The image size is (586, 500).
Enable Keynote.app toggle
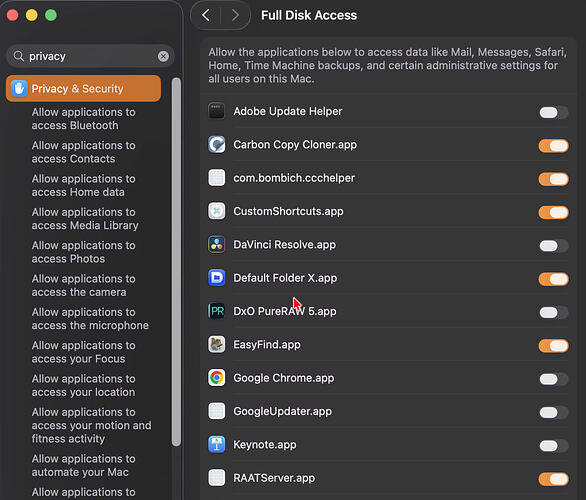coord(553,445)
